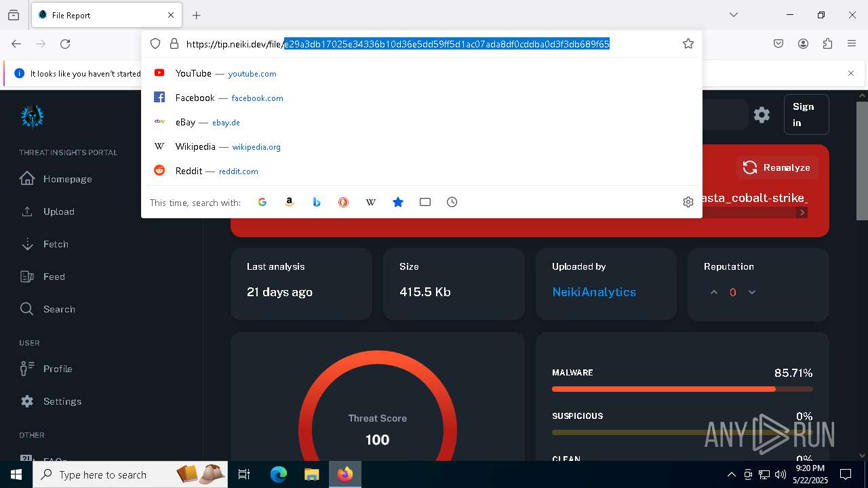Click the Reanalyze button
Screen dimensions: 868x488
(x=777, y=167)
